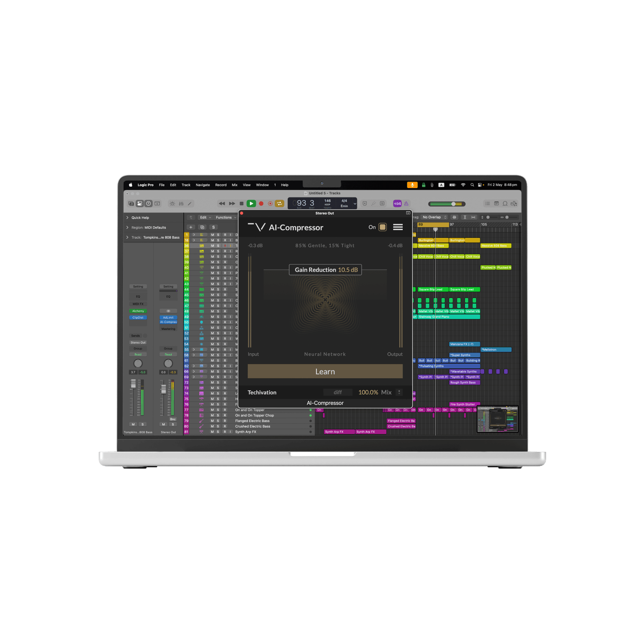
Task: Click the AI-Compres plugin slot on Stereo Out
Action: (168, 322)
